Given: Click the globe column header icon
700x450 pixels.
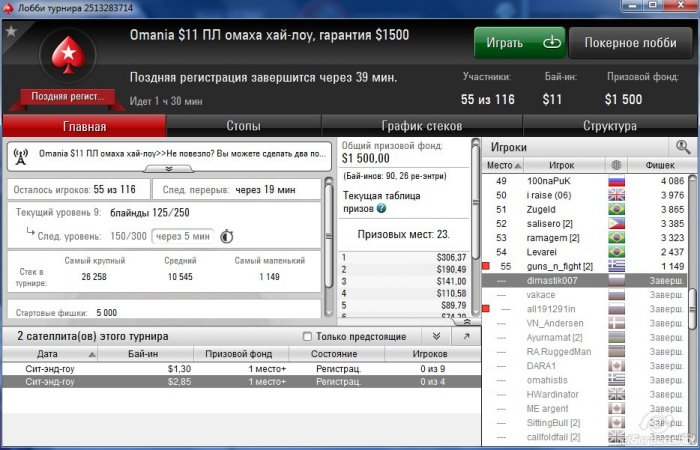Looking at the screenshot, I should [x=616, y=165].
